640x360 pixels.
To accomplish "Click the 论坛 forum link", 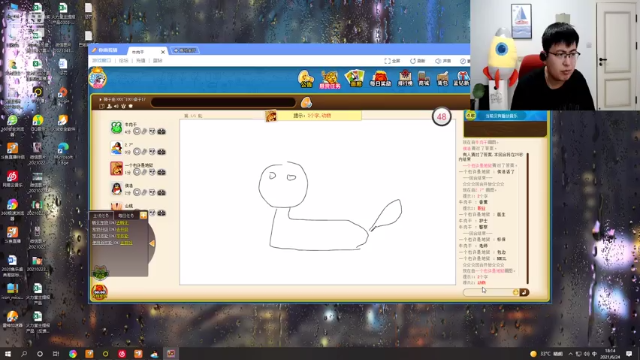I will [x=123, y=60].
